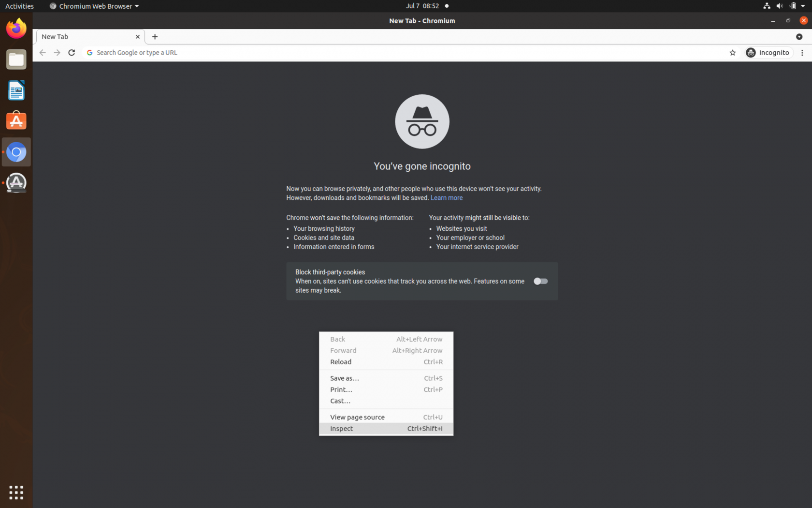Choose Save as… from context menu
This screenshot has width=812, height=508.
pos(386,378)
